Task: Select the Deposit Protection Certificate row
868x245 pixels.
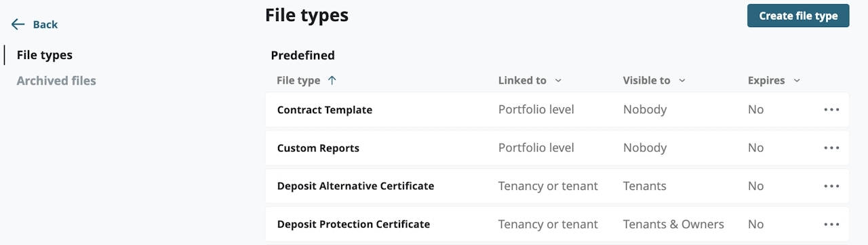Action: click(557, 224)
